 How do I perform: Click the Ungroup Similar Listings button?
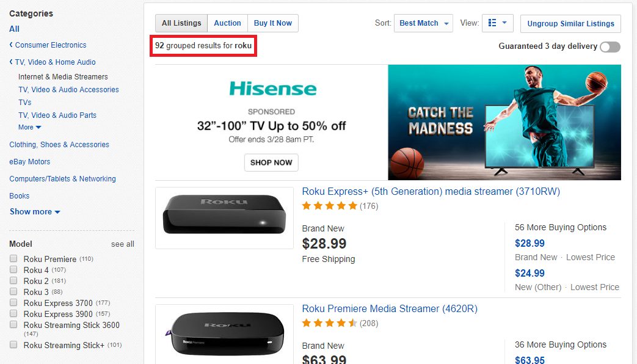click(x=571, y=24)
